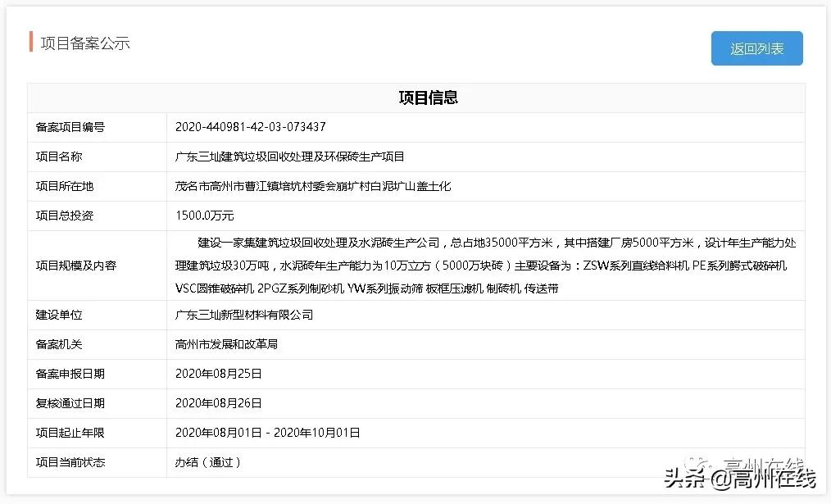
Task: Select the 项目起止年限 date range cell
Action: tap(264, 433)
